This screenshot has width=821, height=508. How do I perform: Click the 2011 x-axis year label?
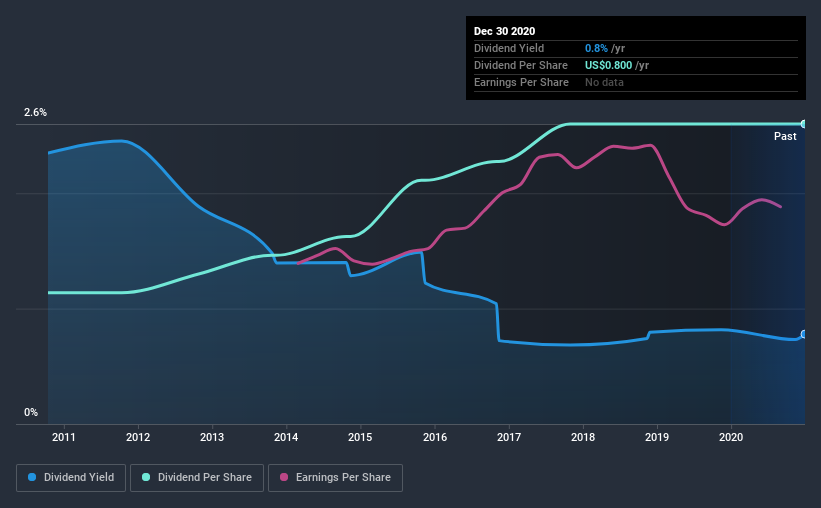click(63, 437)
